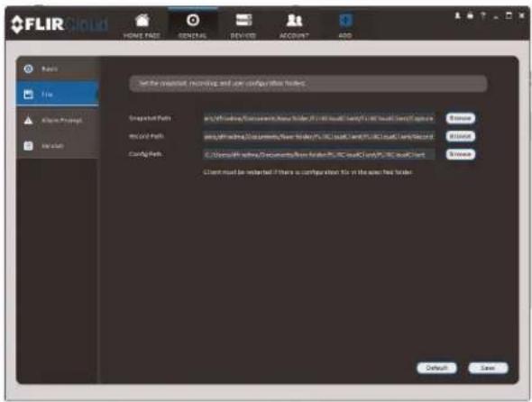532x402 pixels.
Task: Click the blue Add icon tab
Action: (345, 26)
